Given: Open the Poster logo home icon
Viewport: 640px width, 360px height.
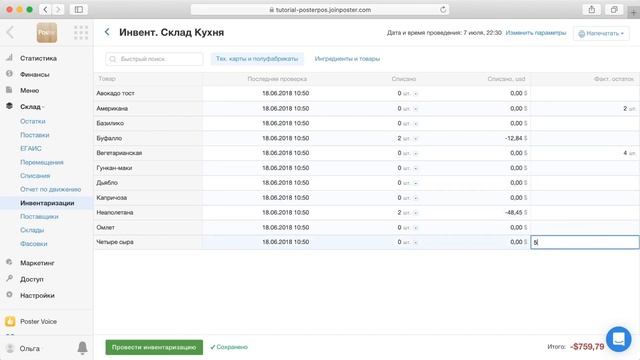Looking at the screenshot, I should point(47,33).
